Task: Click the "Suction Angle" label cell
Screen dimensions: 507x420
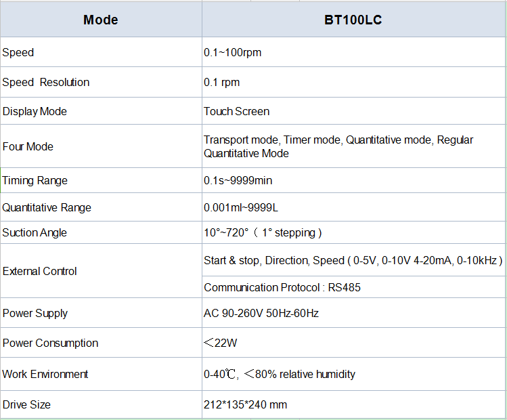Action: click(35, 232)
